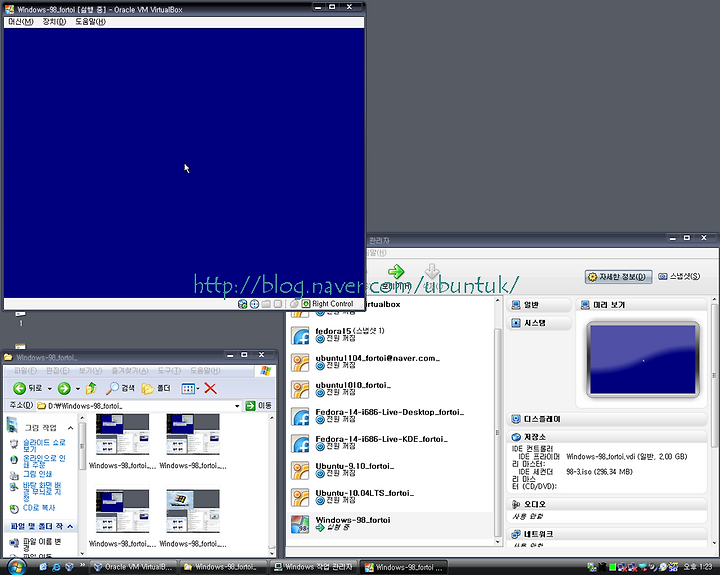Click the 온라인으로 인화 주문 link
Screen dimensions: 720x575
(x=44, y=461)
